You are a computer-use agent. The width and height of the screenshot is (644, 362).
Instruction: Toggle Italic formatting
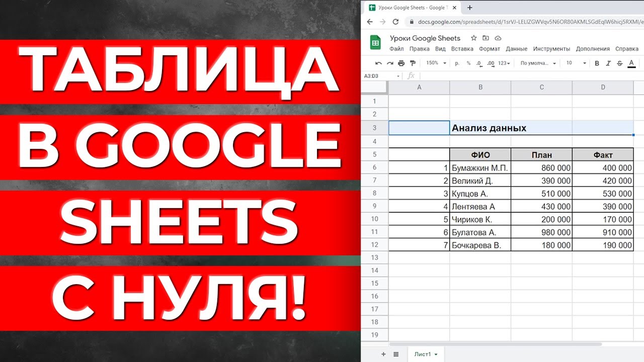click(x=608, y=63)
